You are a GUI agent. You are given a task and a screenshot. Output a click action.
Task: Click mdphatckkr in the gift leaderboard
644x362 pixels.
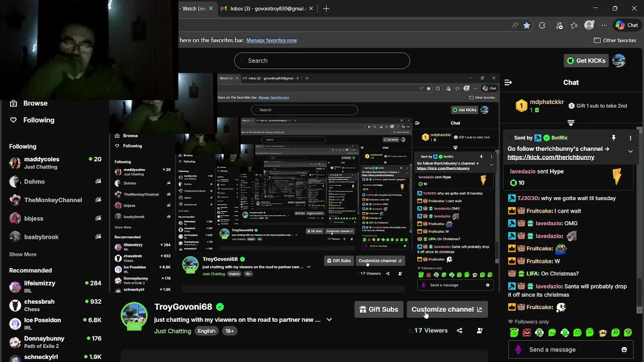point(547,102)
